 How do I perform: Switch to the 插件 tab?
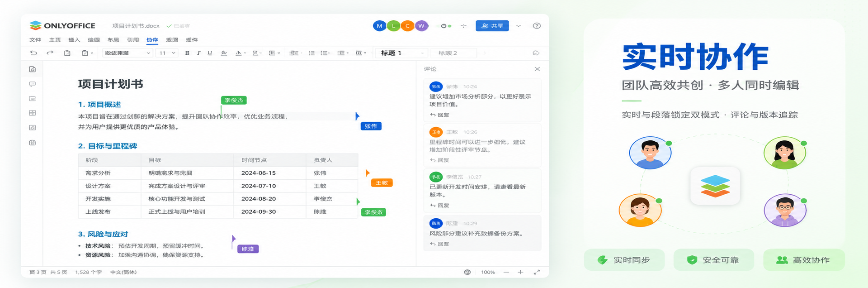(192, 40)
